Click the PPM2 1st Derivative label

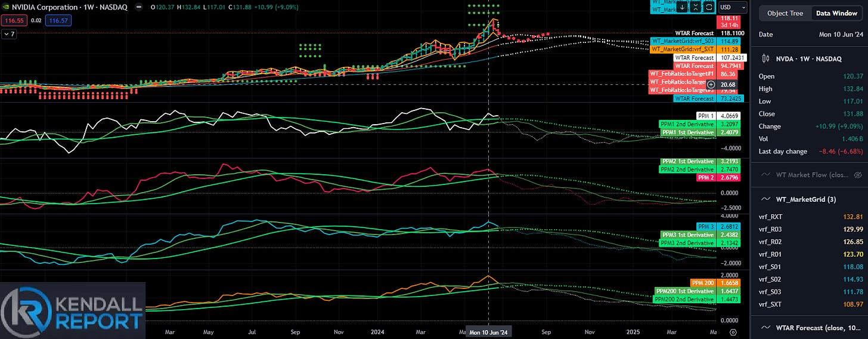pos(687,162)
